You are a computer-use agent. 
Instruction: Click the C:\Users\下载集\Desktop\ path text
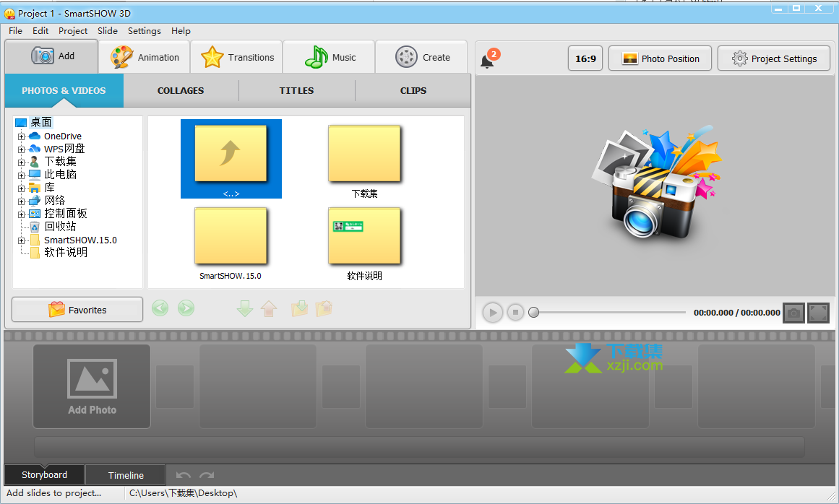point(183,492)
